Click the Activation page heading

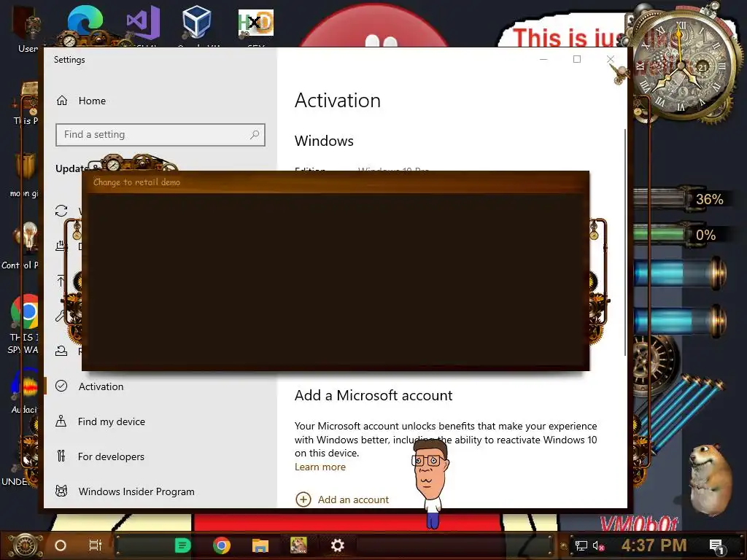point(337,101)
